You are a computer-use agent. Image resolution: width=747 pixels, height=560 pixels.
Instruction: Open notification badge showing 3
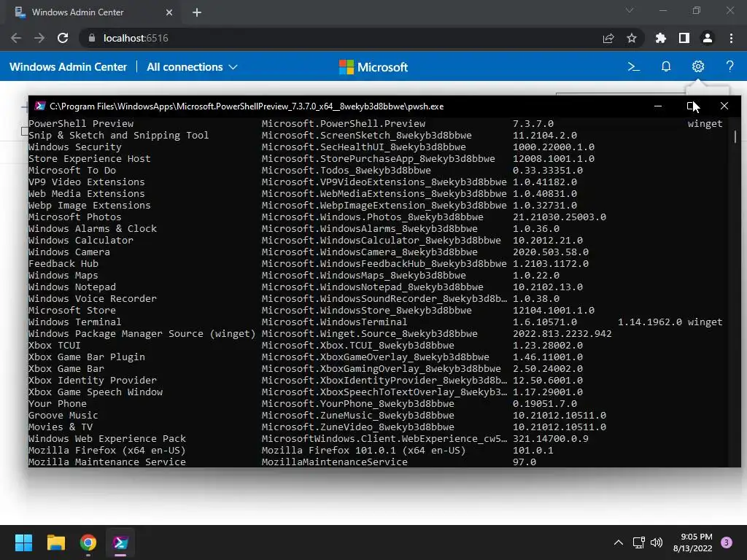(x=727, y=542)
